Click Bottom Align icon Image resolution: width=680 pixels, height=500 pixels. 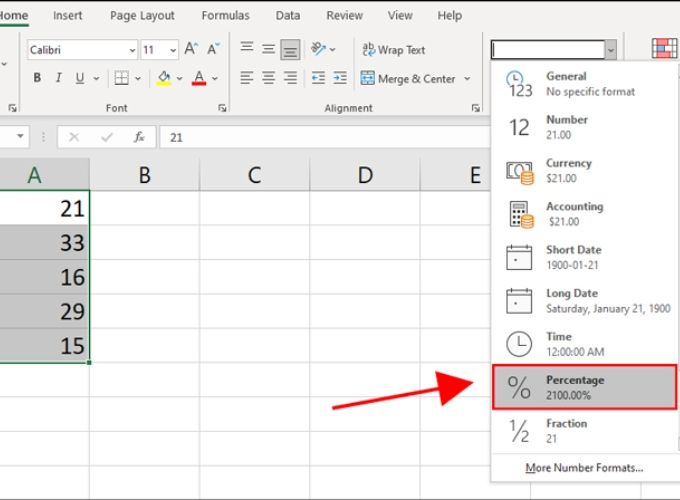point(290,49)
